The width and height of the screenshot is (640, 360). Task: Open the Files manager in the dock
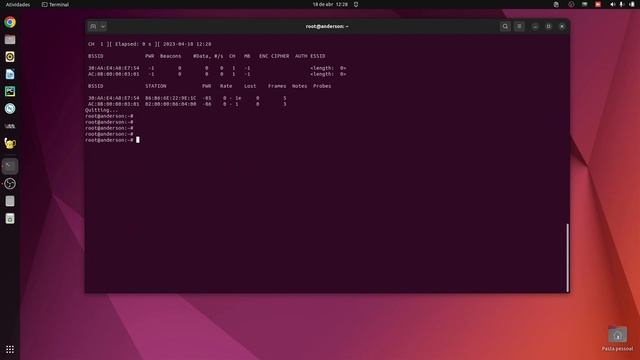click(10, 40)
